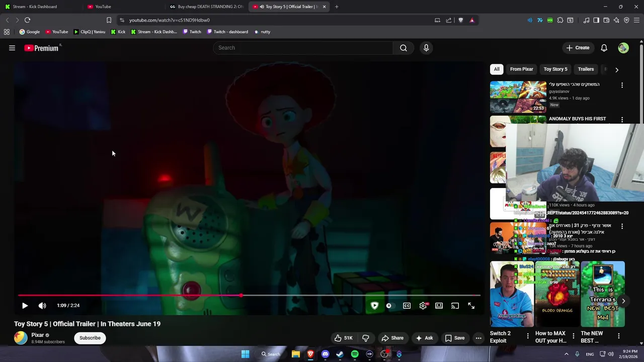Click the search magnifier button

click(x=404, y=48)
